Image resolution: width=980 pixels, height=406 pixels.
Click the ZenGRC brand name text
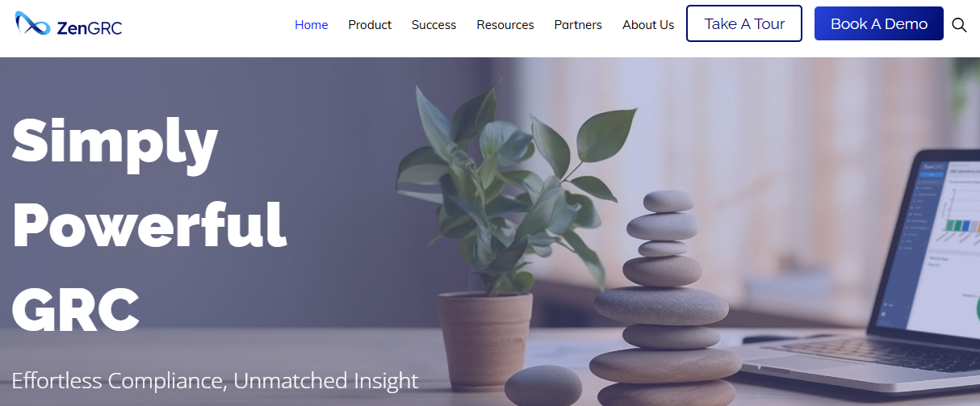point(90,28)
